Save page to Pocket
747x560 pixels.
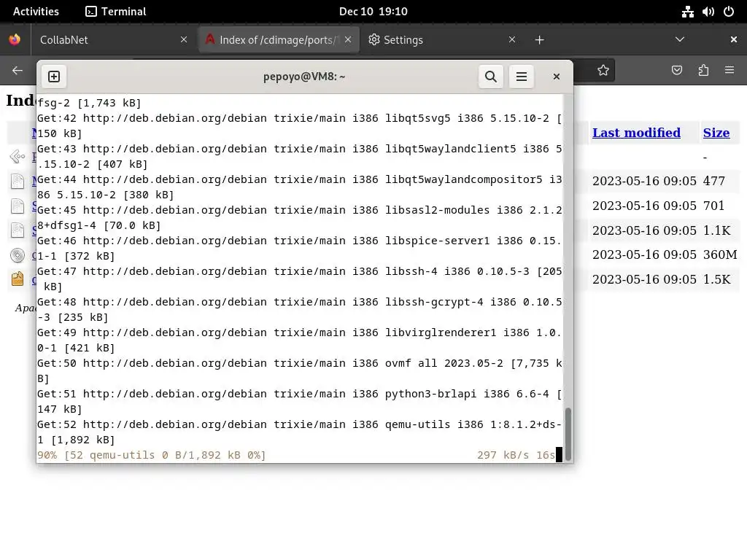tap(676, 71)
